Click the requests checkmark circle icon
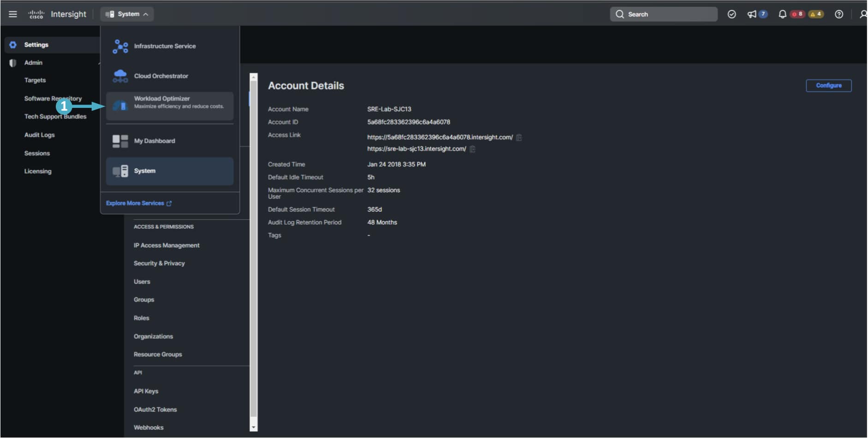The height and width of the screenshot is (438, 868). coord(731,14)
